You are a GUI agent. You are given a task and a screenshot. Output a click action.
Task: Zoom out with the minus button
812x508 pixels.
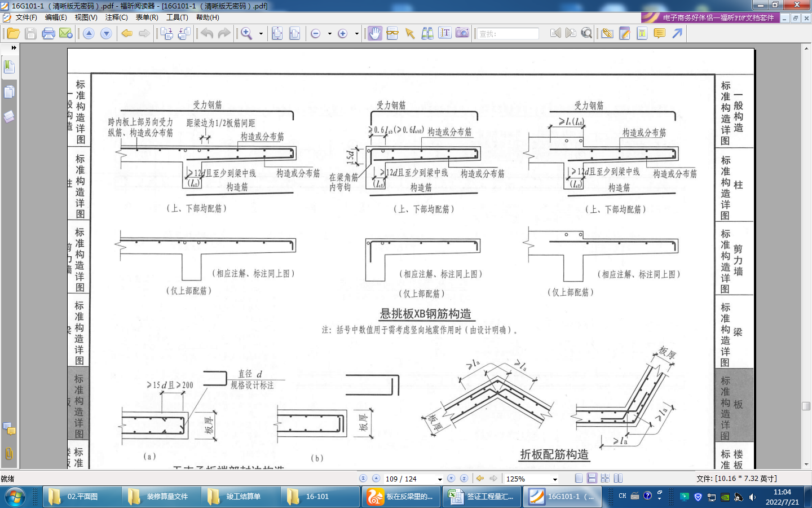pyautogui.click(x=316, y=34)
